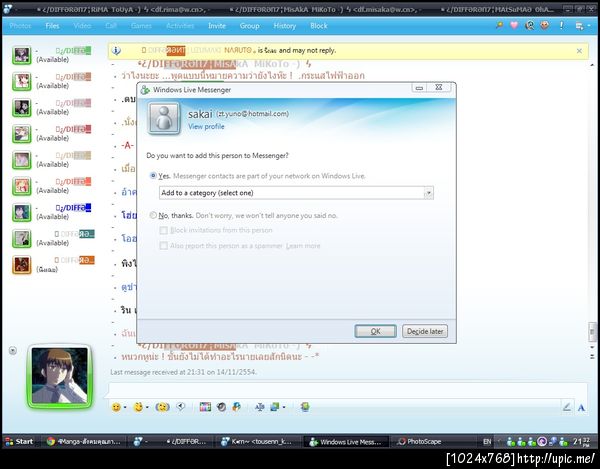Click the info icon on yellow notification bar
The width and height of the screenshot is (600, 469).
pos(116,50)
